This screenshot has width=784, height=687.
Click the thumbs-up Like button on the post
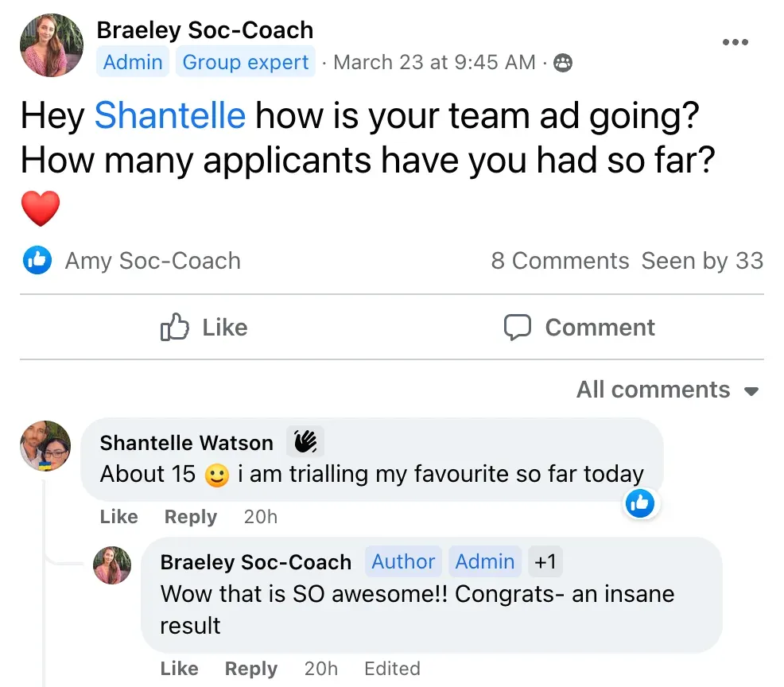pyautogui.click(x=204, y=328)
